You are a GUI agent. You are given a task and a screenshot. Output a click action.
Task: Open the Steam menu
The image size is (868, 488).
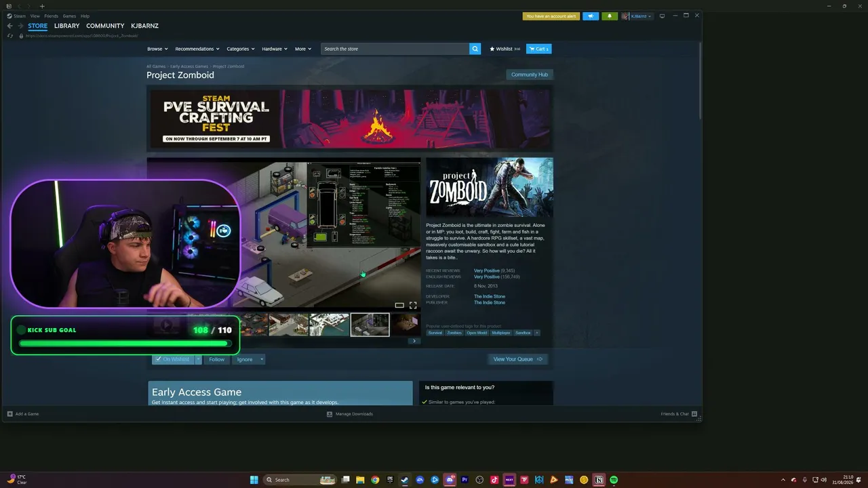coord(17,16)
